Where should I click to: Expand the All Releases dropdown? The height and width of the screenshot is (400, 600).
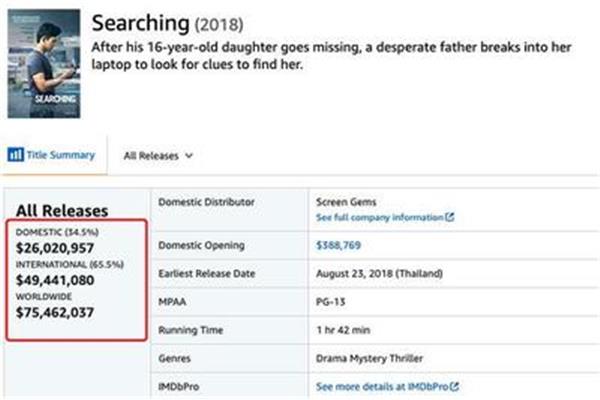coord(158,156)
